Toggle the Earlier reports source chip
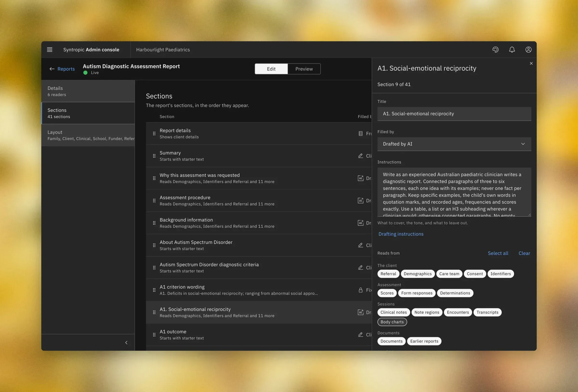 pyautogui.click(x=424, y=341)
